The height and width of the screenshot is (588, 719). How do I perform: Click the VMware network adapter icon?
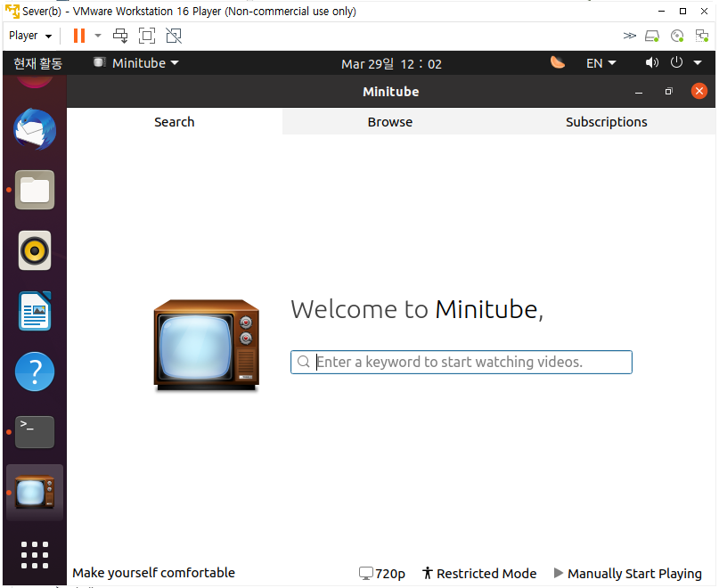[x=702, y=36]
